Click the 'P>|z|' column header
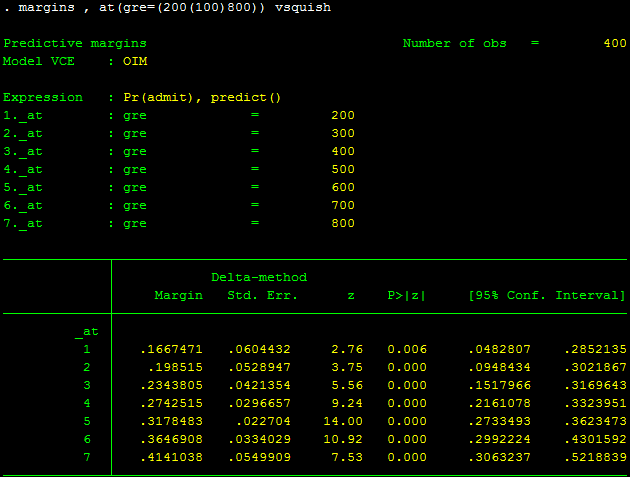This screenshot has width=630, height=477. pyautogui.click(x=406, y=295)
